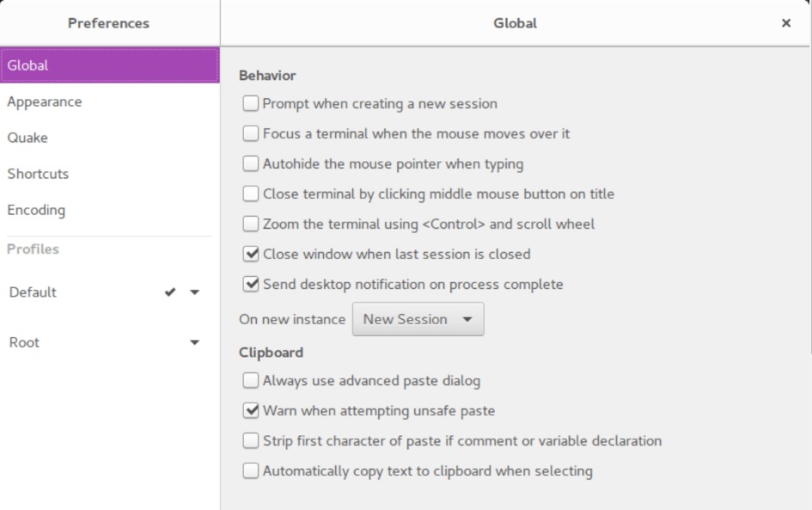The width and height of the screenshot is (812, 510).
Task: Enable Strip first character of paste option
Action: pos(250,441)
